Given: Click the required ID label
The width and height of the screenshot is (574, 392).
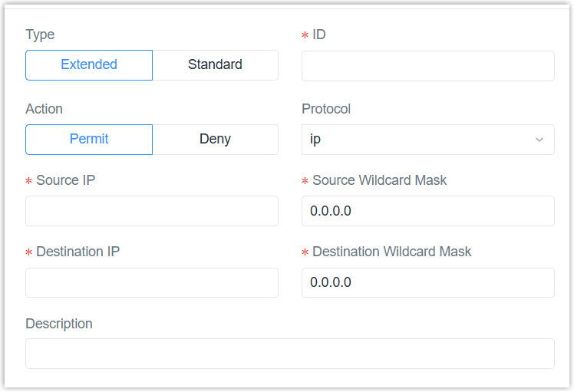Looking at the screenshot, I should [319, 35].
